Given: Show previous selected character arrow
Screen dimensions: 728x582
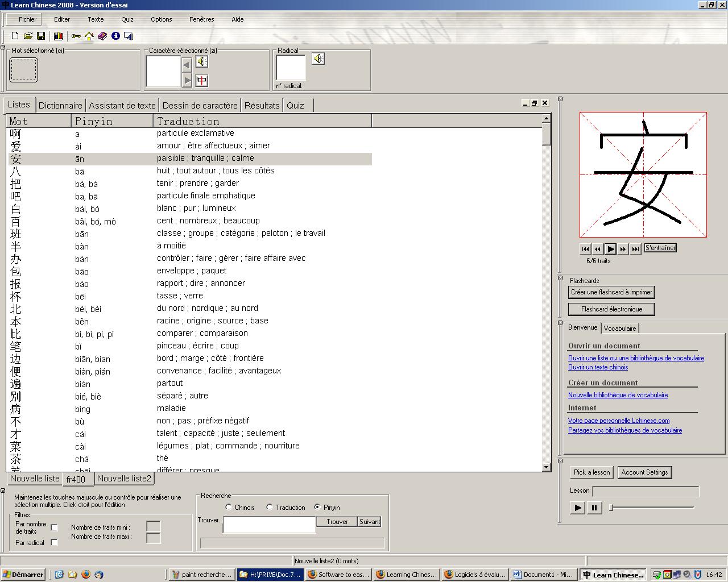Looking at the screenshot, I should pyautogui.click(x=187, y=65).
